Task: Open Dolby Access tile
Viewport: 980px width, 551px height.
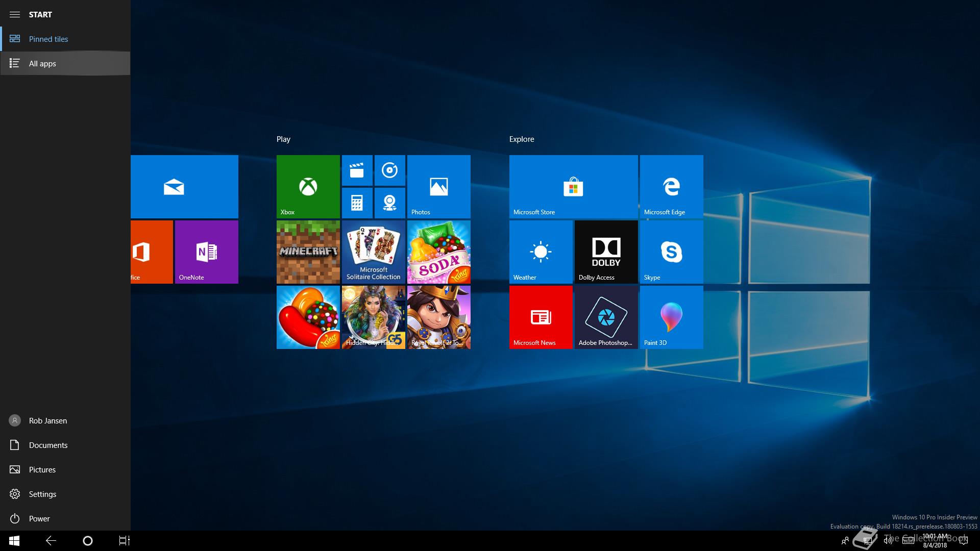Action: 606,252
